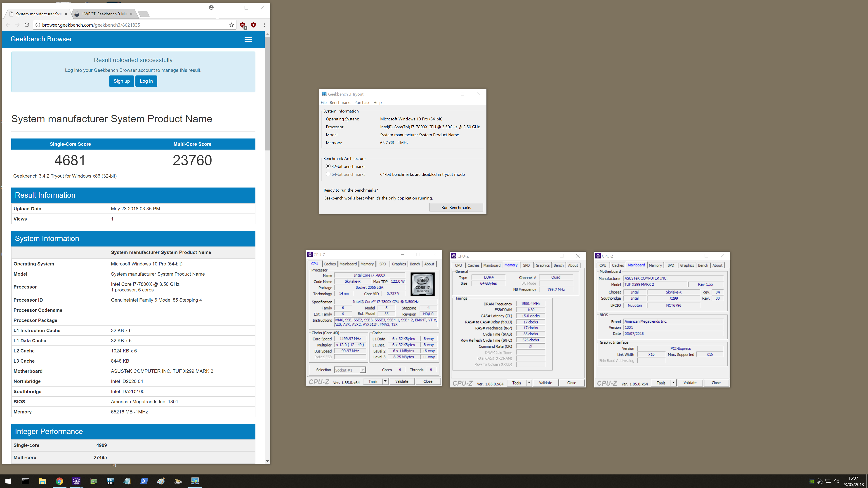868x488 pixels.
Task: Open the Chrome profile avatar icon
Action: (211, 7)
